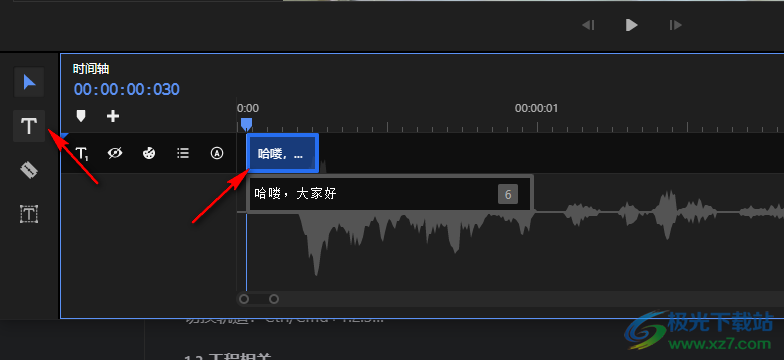Click the timecode 00:00:00:030
Viewport: 784px width, 360px height.
[x=126, y=90]
